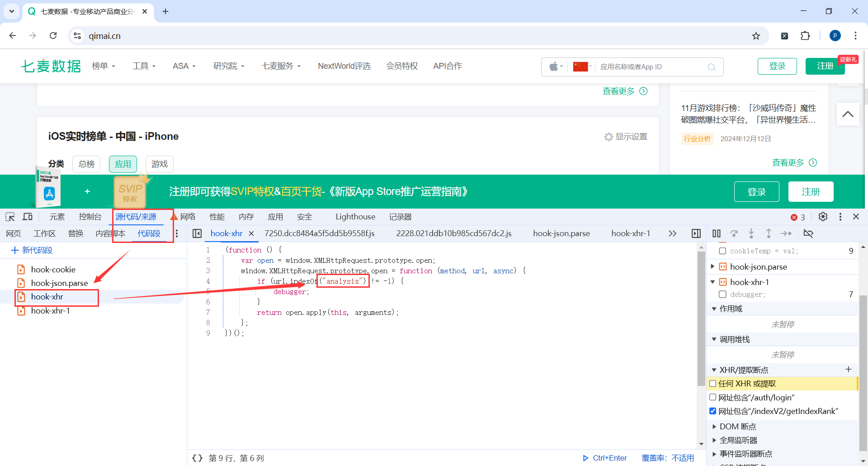Screen dimensions: 868x466
Task: Open the hook-xhr-1 snippet in list
Action: 50,311
